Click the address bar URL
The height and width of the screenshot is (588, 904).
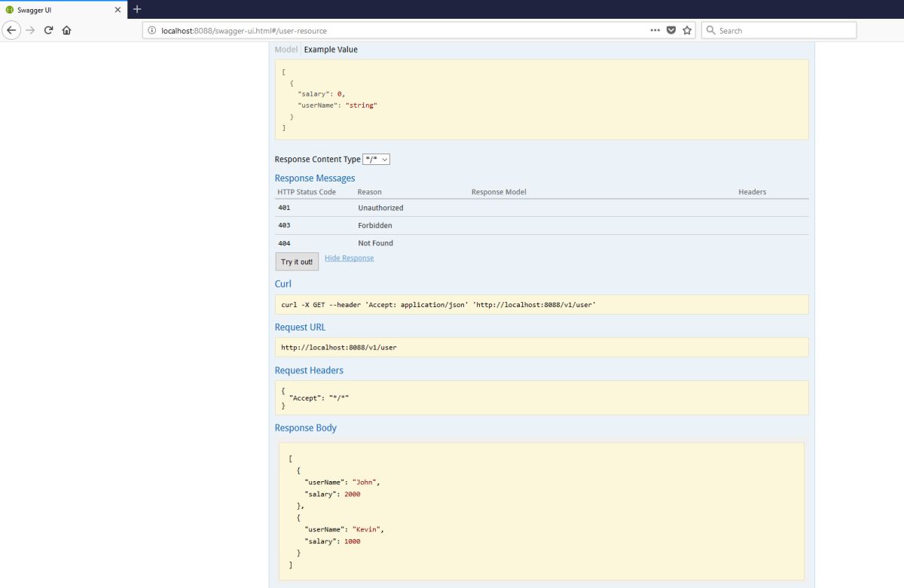pos(244,31)
